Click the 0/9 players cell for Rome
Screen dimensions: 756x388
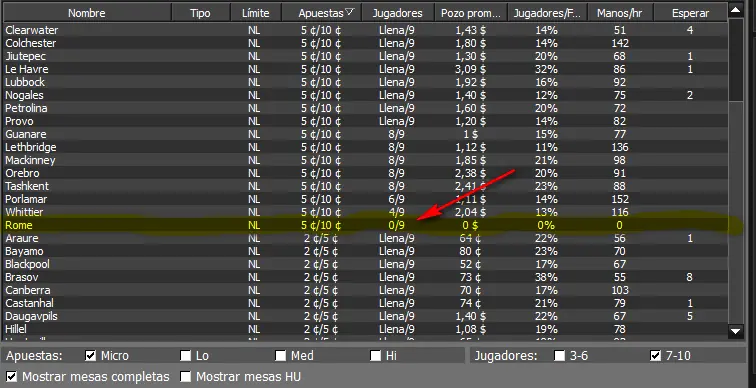(x=396, y=225)
